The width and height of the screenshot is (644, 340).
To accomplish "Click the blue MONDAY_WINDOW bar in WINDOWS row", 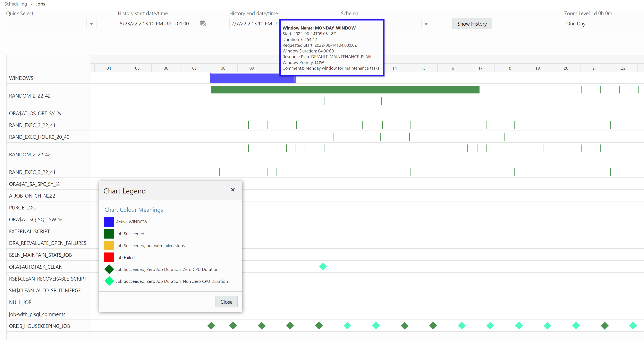I will (253, 78).
